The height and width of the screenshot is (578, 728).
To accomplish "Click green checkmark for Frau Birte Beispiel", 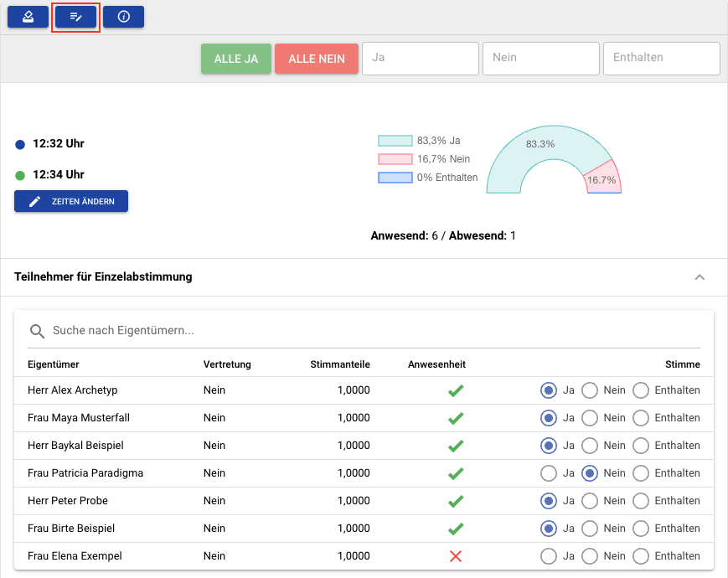I will tap(456, 529).
